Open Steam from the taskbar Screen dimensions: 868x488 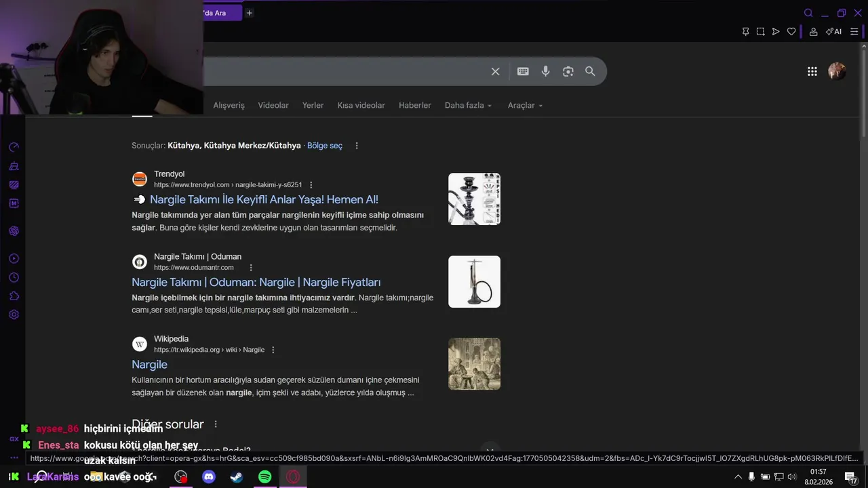(x=237, y=477)
